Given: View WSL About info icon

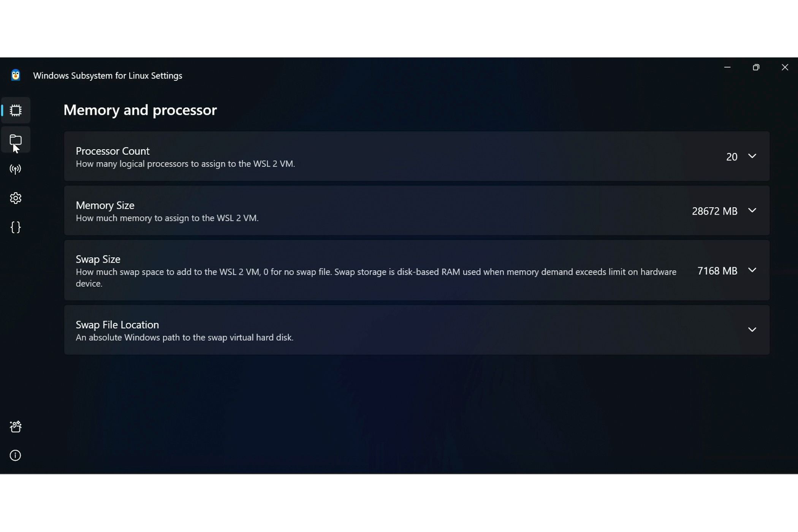Looking at the screenshot, I should pos(16,455).
